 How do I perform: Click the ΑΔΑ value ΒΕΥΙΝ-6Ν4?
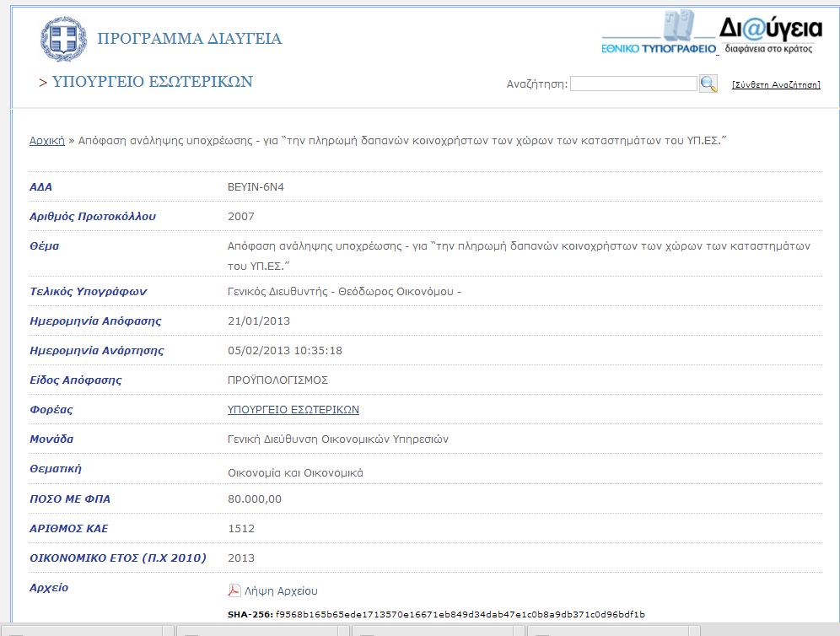pos(256,186)
